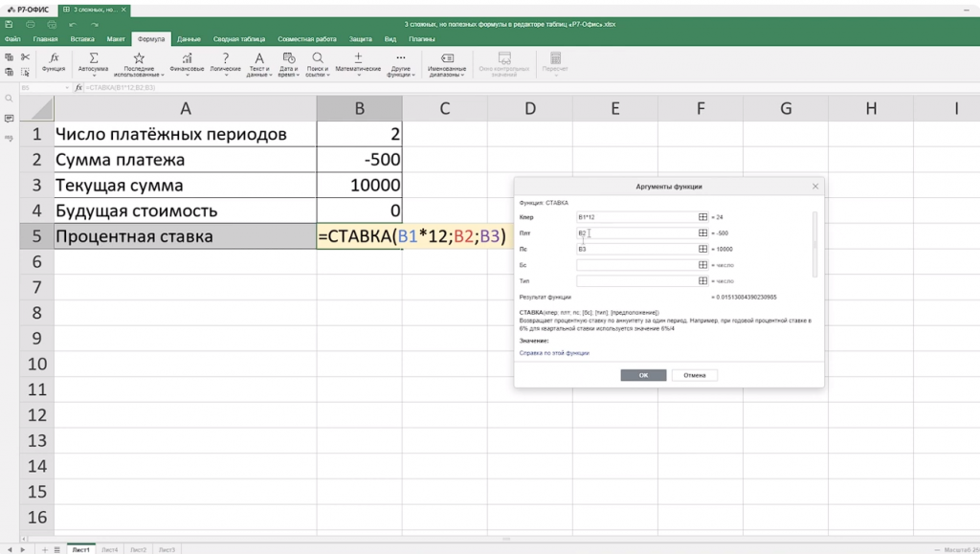Click the Search magnifier icon in sidebar
This screenshot has height=554, width=980.
[x=9, y=99]
